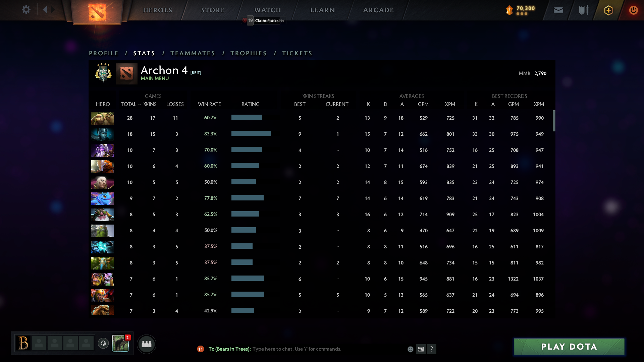Open the ARCADE menu item
This screenshot has width=644, height=362.
point(378,10)
